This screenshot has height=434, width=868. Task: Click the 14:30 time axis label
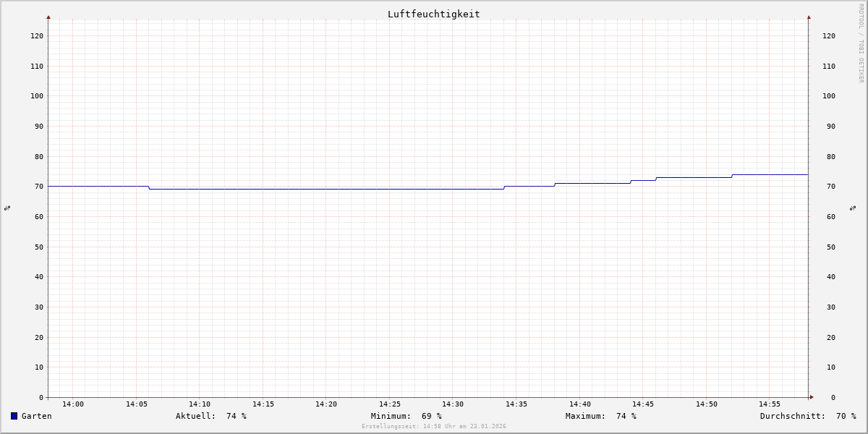(453, 404)
